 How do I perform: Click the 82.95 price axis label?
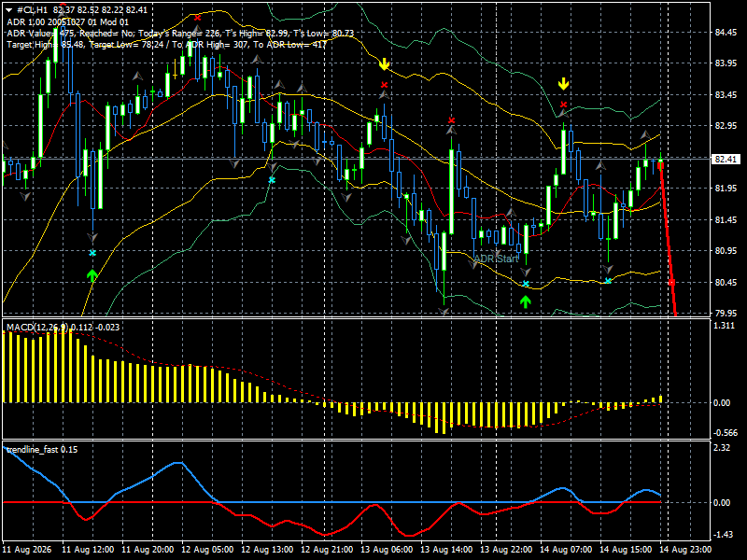tap(726, 126)
